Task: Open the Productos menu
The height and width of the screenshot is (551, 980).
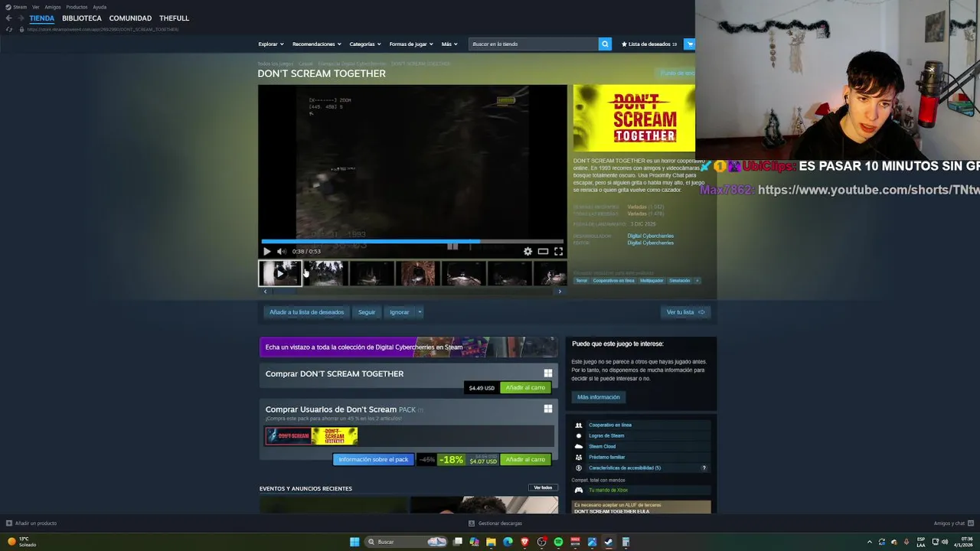Action: pyautogui.click(x=77, y=7)
